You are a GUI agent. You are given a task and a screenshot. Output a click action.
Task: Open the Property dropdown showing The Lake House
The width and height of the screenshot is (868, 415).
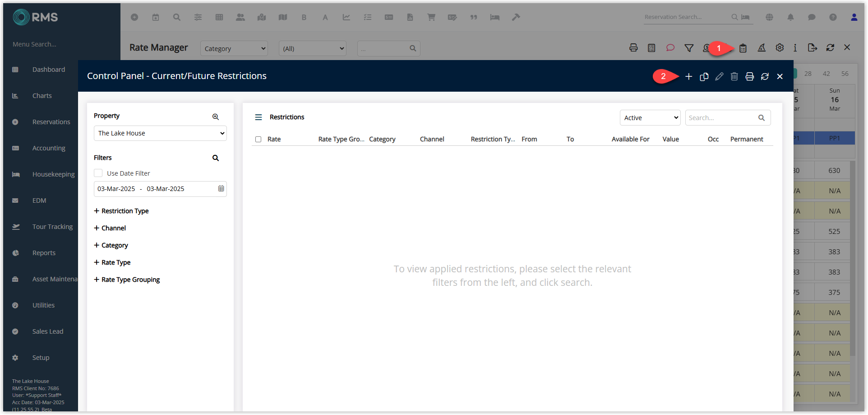pyautogui.click(x=160, y=133)
